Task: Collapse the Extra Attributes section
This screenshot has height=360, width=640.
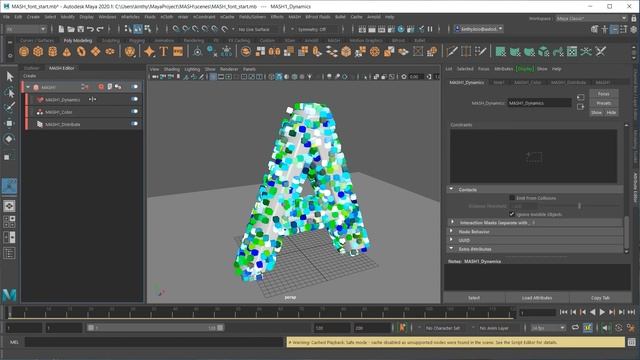Action: (x=451, y=249)
